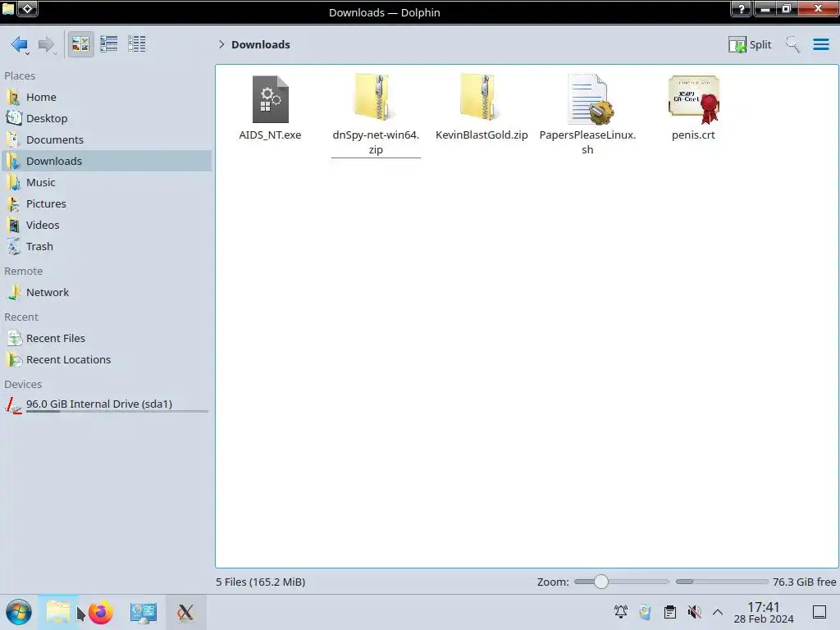Select Downloads in Places panel
Image resolution: width=840 pixels, height=630 pixels.
(106, 162)
